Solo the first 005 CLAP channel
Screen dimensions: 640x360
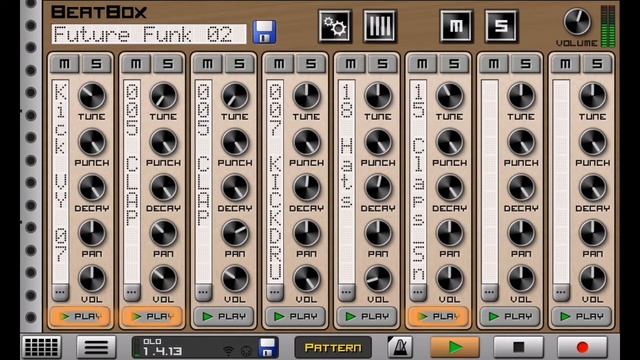(168, 64)
